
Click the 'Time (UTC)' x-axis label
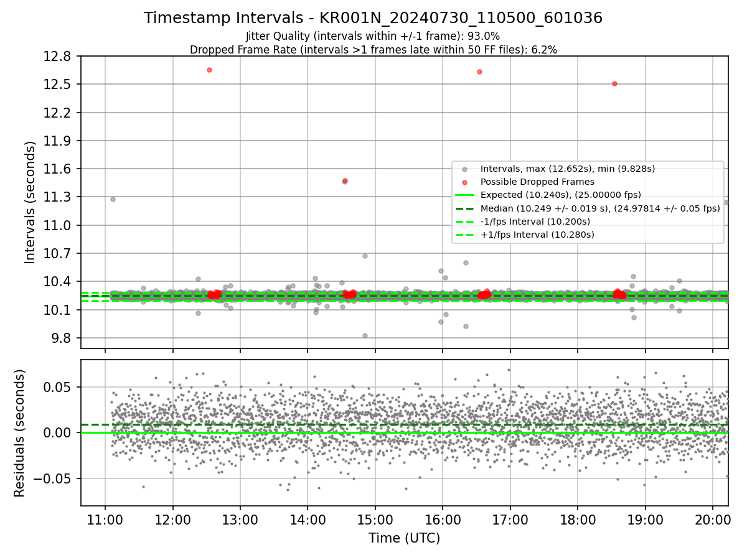(404, 538)
